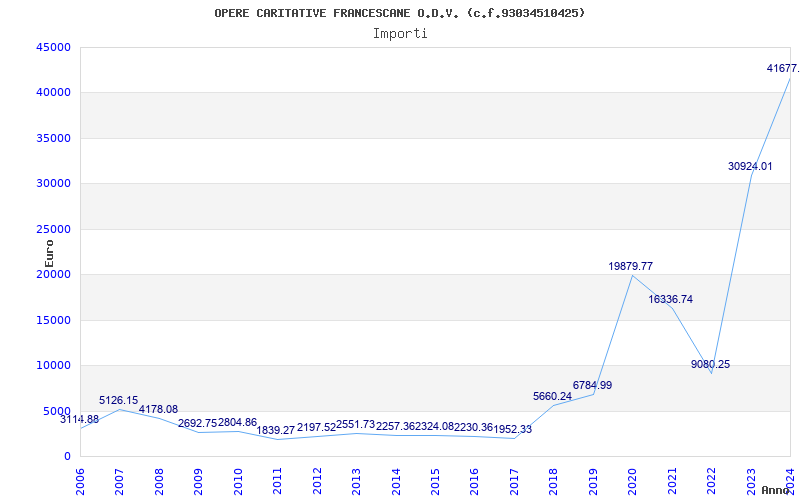
Task: Click x-axis year label 2014
Action: 395,483
